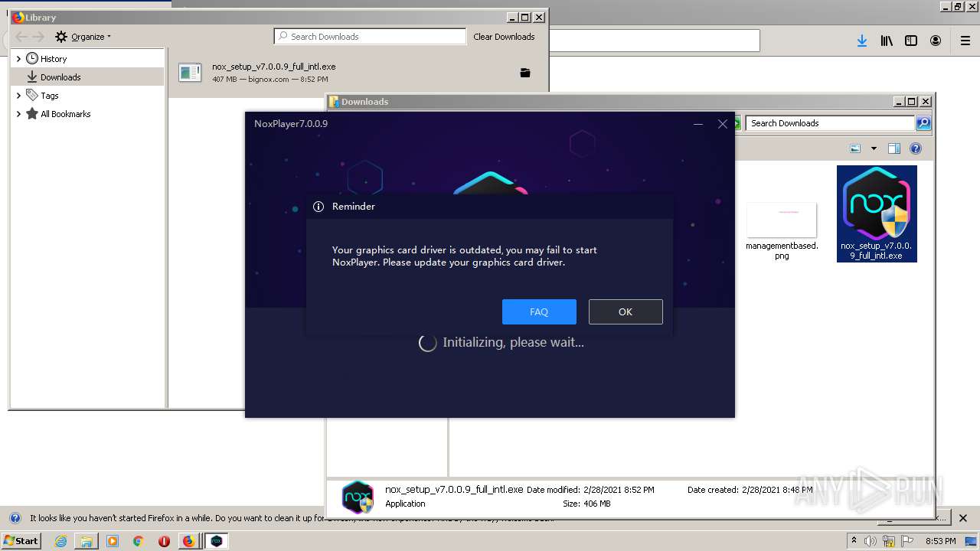
Task: Open containing folder for nox_setup download
Action: click(x=525, y=73)
